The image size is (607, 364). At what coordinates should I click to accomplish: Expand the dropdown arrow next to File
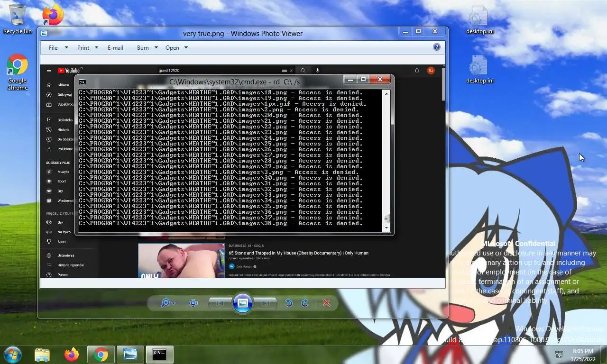66,47
